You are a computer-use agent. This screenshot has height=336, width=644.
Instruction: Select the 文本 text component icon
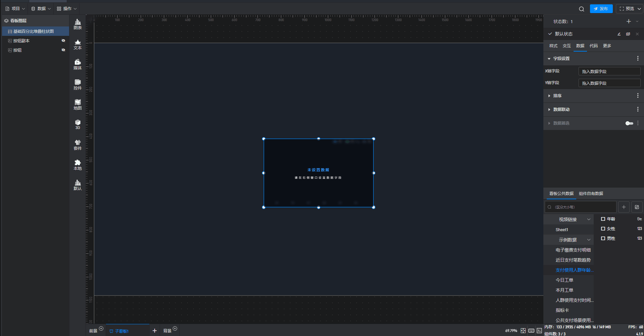tap(77, 44)
